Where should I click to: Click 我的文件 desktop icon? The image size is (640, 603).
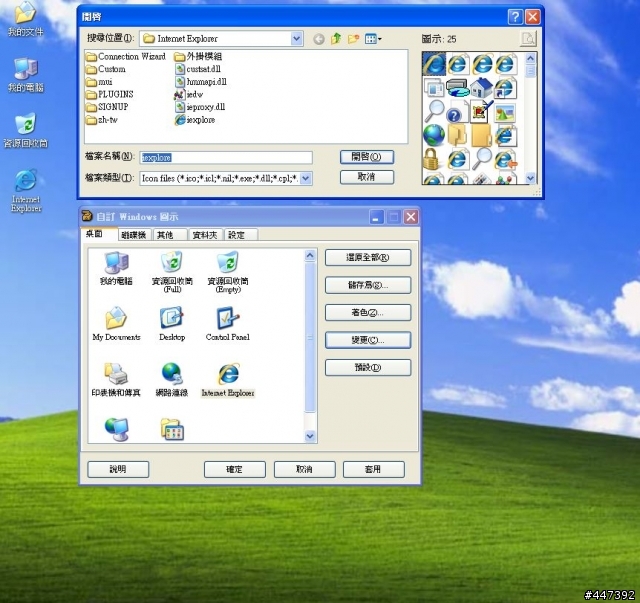[25, 19]
